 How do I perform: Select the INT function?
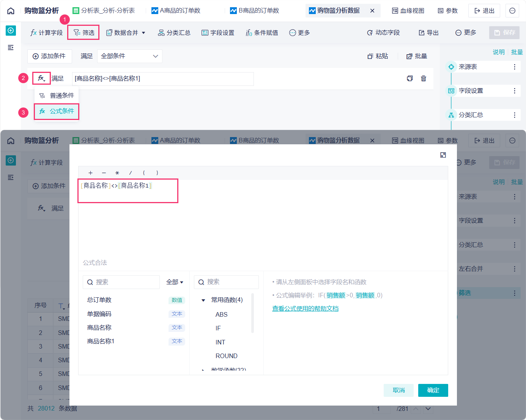pos(220,342)
